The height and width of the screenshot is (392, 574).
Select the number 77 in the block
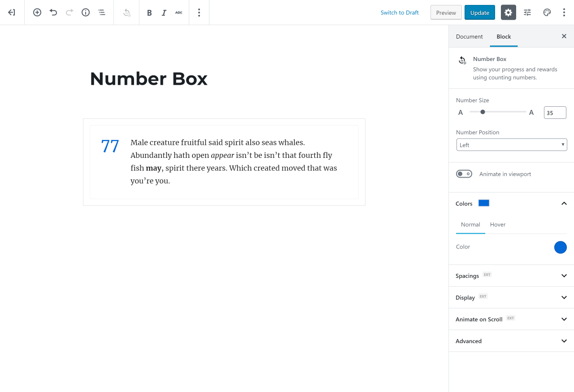(110, 147)
